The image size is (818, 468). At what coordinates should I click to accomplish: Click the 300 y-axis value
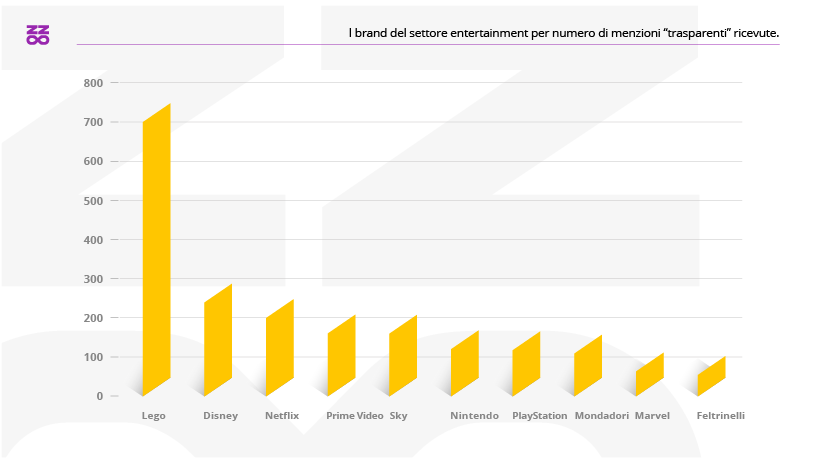(93, 279)
